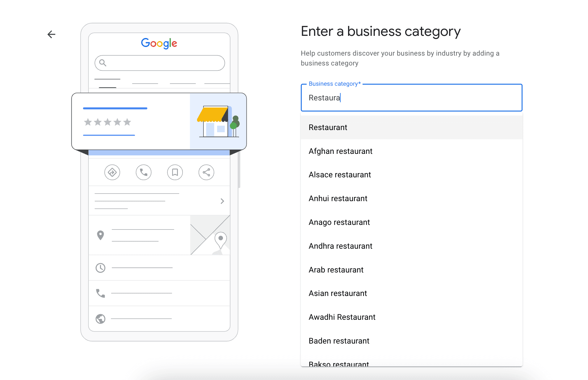
Task: Choose Anago restaurant category
Action: tap(339, 222)
